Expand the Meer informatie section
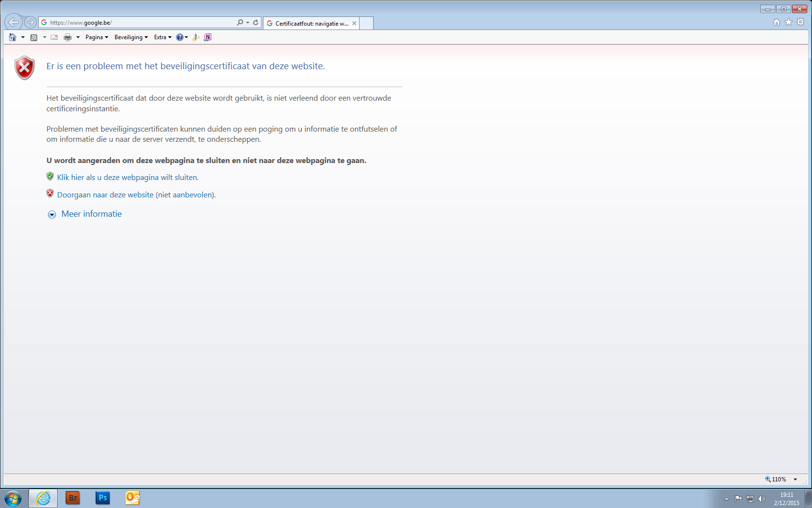The height and width of the screenshot is (508, 812). coord(91,214)
